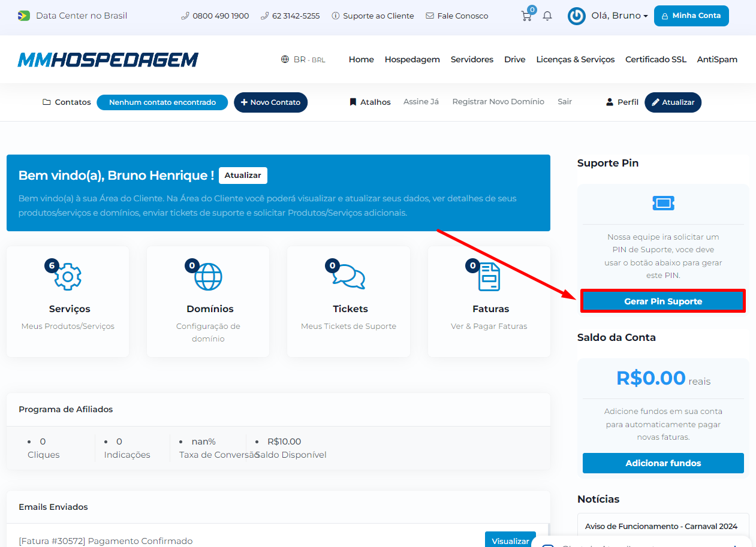This screenshot has width=756, height=547.
Task: Click the dark Atualizar profile button
Action: coord(673,102)
